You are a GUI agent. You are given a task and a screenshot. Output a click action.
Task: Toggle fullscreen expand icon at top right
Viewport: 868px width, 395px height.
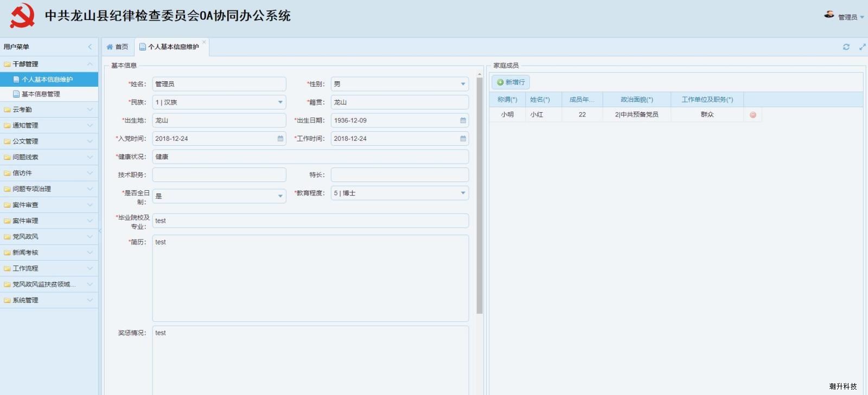(862, 47)
